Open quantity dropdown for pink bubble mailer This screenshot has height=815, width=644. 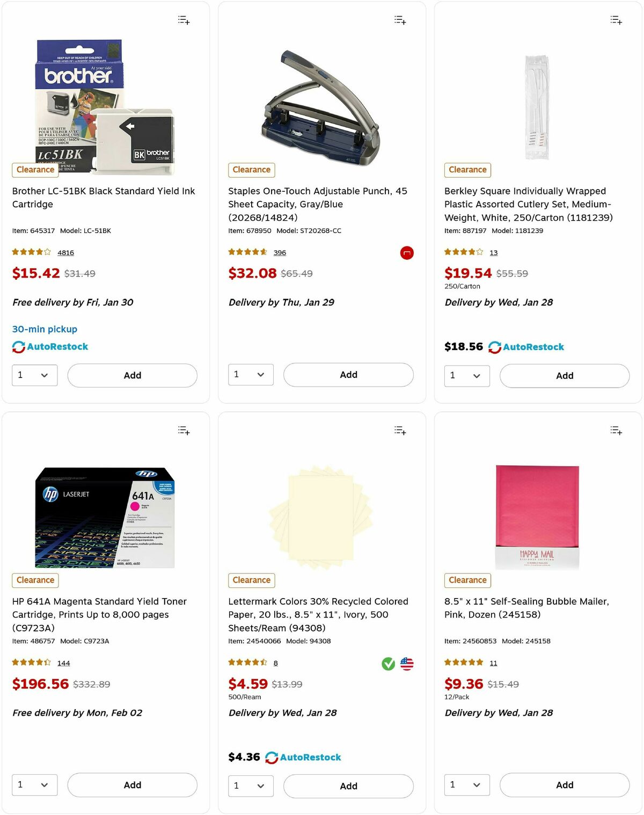click(466, 785)
